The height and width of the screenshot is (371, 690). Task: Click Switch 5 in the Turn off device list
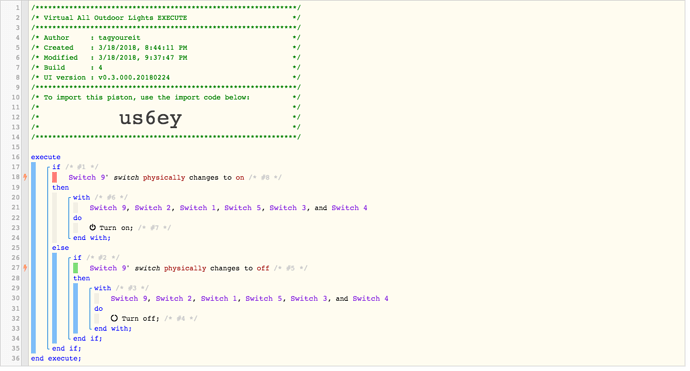[264, 298]
